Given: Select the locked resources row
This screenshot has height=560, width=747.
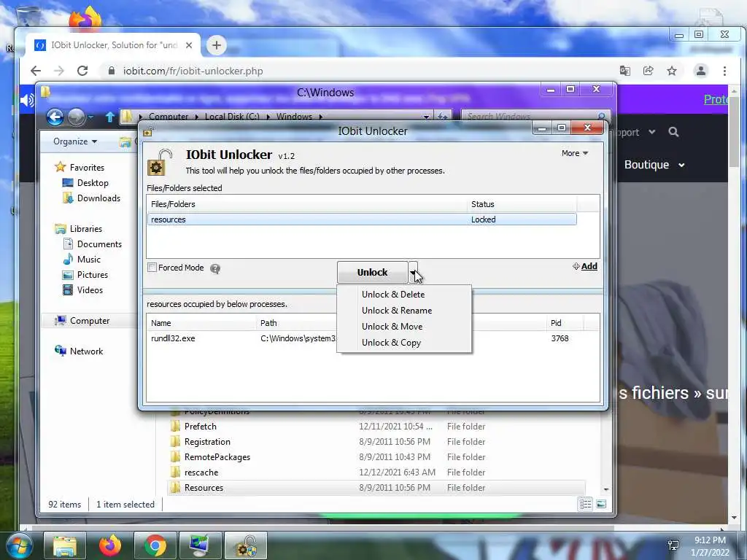Looking at the screenshot, I should 362,219.
